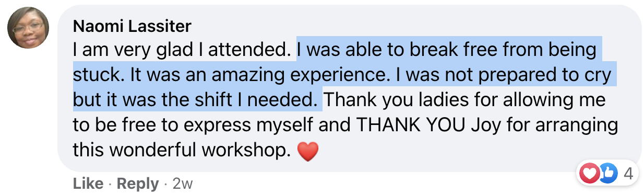Reply to Naomi Lassiter's comment
Viewport: 644px width, 194px height.
coord(138,184)
